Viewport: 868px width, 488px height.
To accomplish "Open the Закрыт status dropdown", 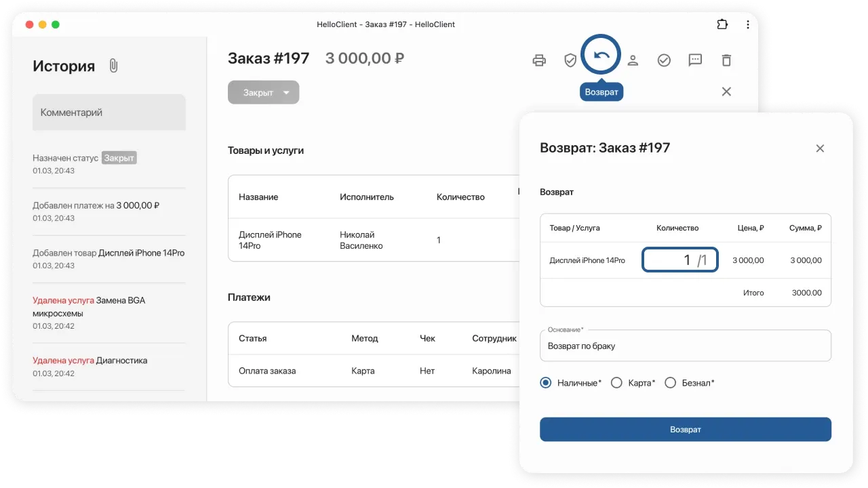I will point(264,92).
